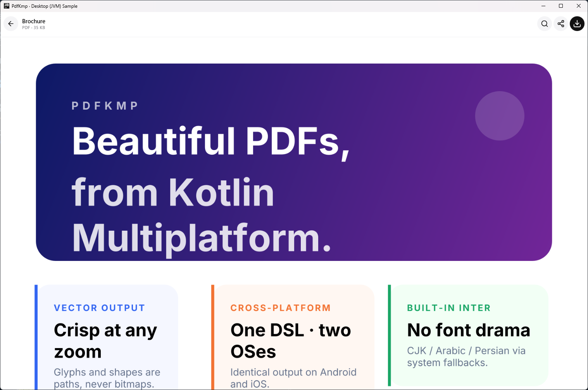Download the Brochure PDF
This screenshot has height=390, width=588.
577,24
